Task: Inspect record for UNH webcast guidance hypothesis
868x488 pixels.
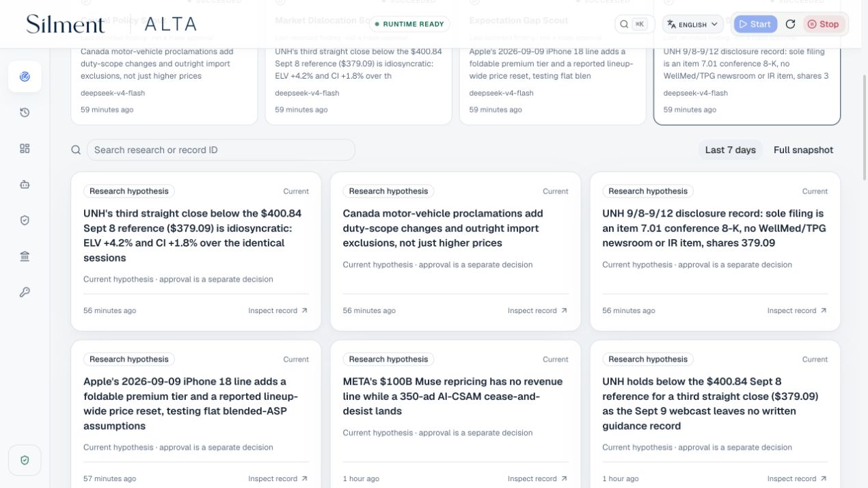Action: click(x=797, y=478)
